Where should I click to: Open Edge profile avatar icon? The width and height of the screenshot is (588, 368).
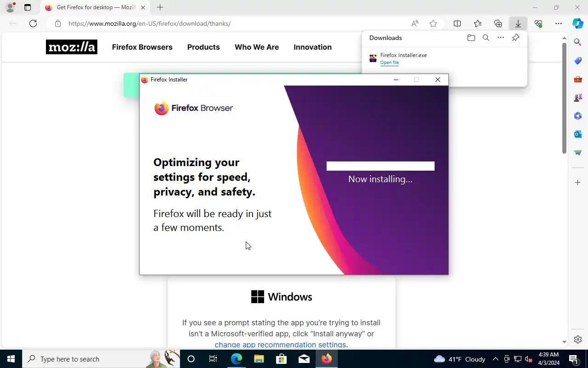(x=10, y=7)
